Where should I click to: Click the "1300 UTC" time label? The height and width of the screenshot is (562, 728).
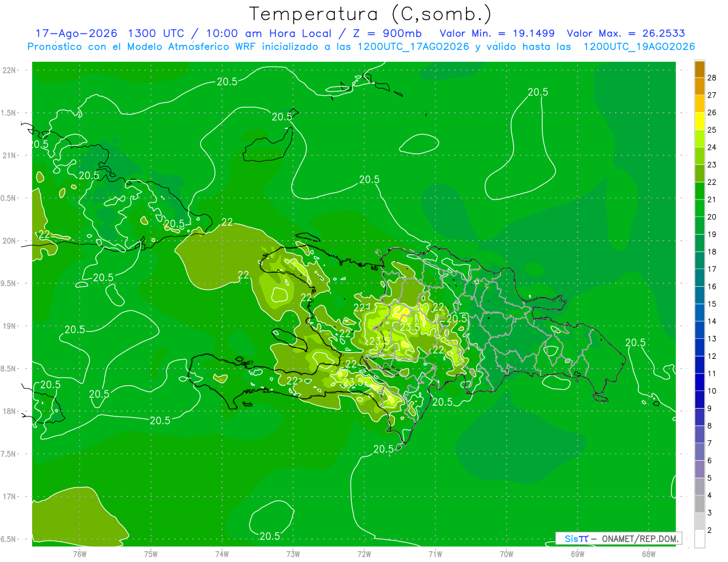(x=155, y=33)
